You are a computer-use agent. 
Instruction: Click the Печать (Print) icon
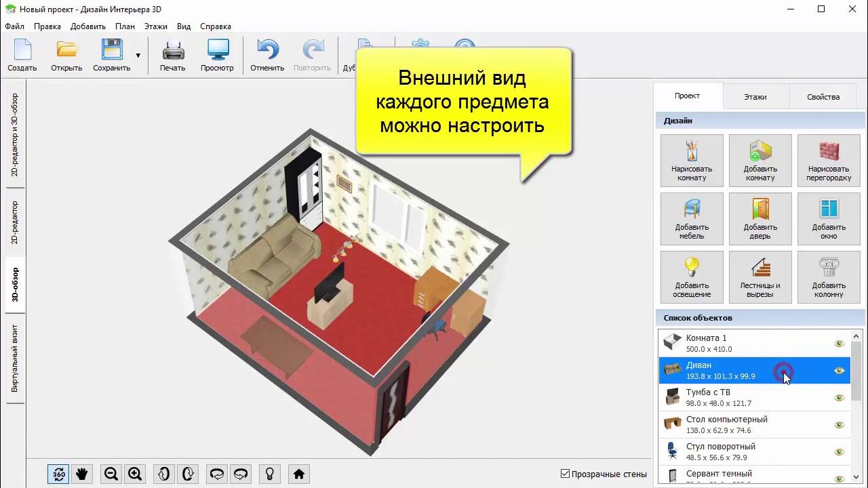[173, 56]
